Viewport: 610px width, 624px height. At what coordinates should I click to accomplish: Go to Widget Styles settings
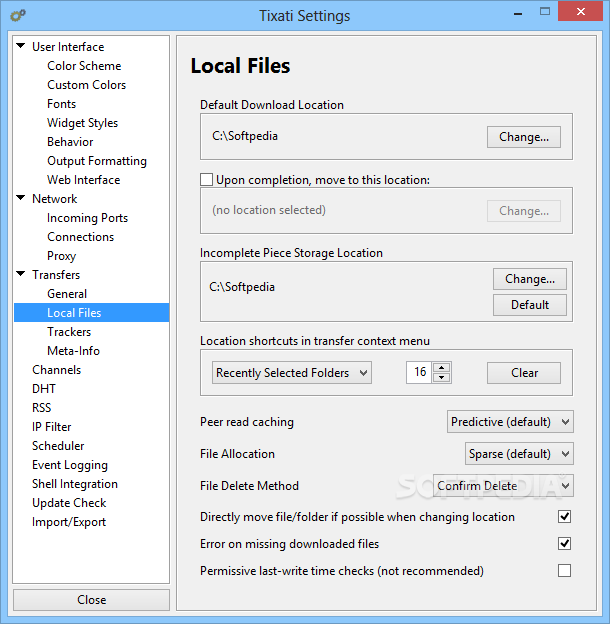[82, 123]
